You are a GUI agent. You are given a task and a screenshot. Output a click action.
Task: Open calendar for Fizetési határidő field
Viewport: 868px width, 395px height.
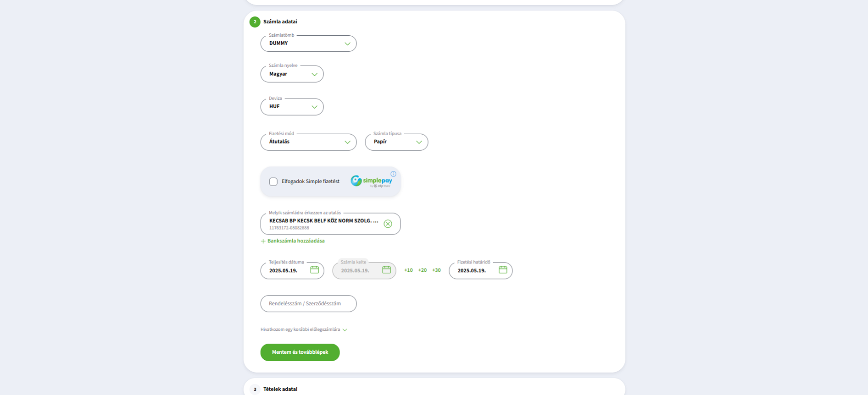pyautogui.click(x=503, y=270)
